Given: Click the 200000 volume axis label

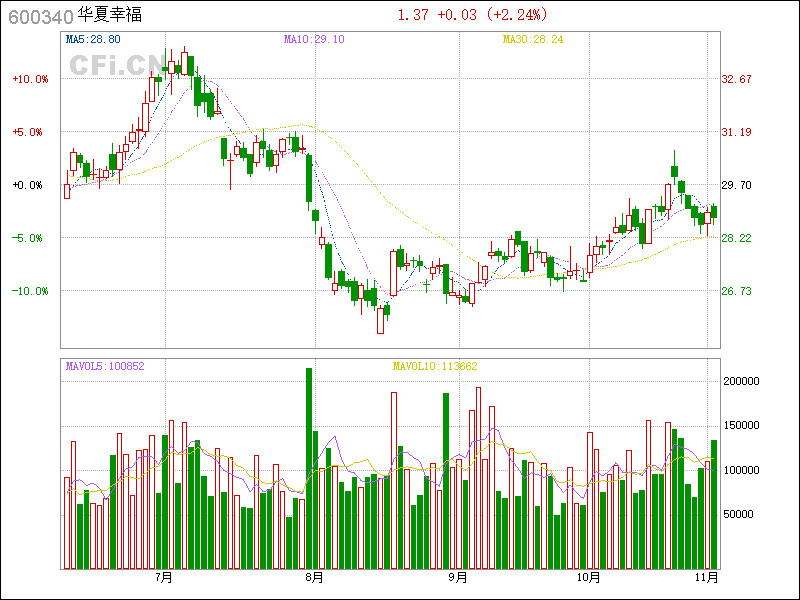Looking at the screenshot, I should (744, 381).
